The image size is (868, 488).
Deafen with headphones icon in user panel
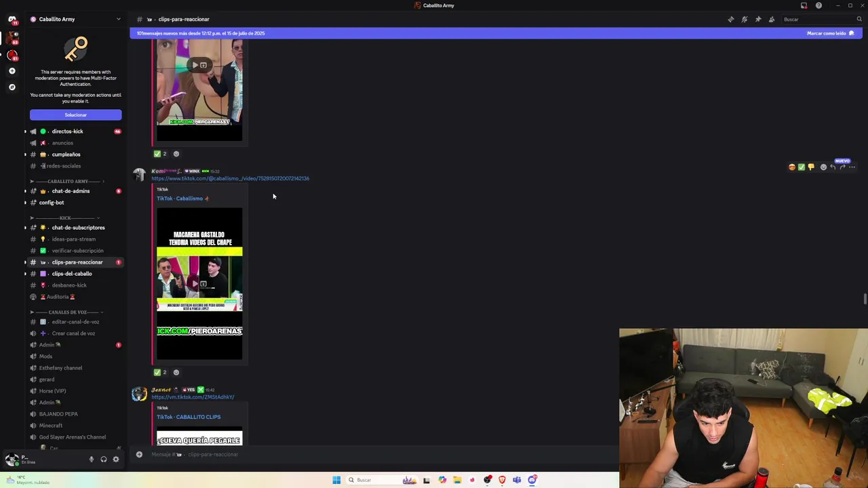(x=104, y=460)
